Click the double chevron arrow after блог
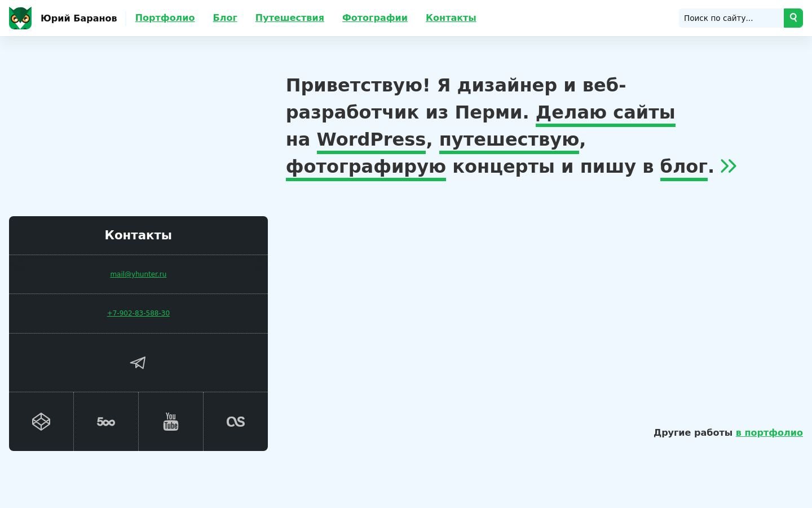 point(729,166)
